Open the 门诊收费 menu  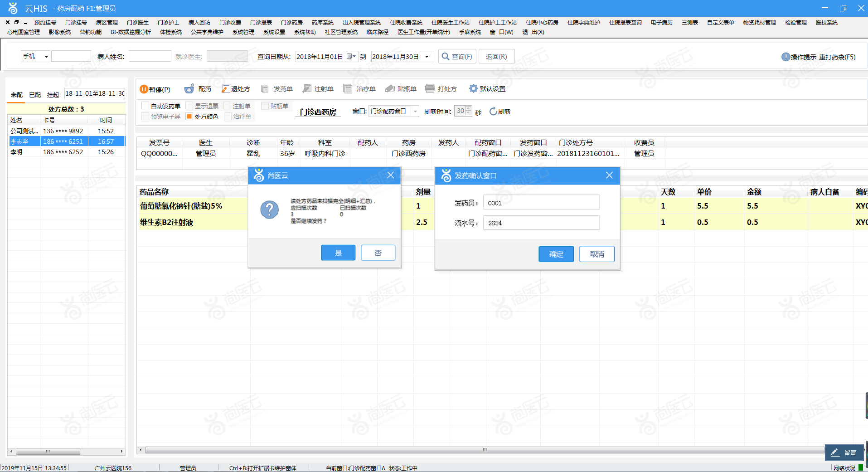pos(230,22)
